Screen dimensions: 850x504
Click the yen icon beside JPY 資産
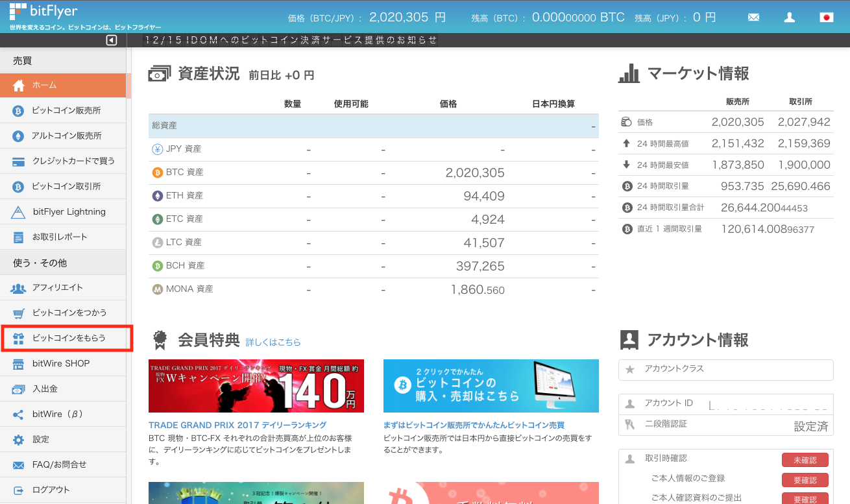tap(157, 149)
